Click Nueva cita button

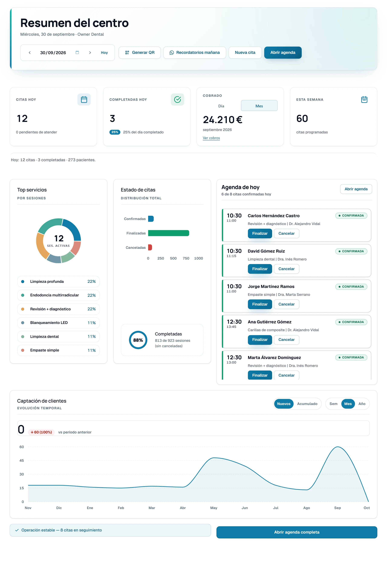click(x=245, y=53)
